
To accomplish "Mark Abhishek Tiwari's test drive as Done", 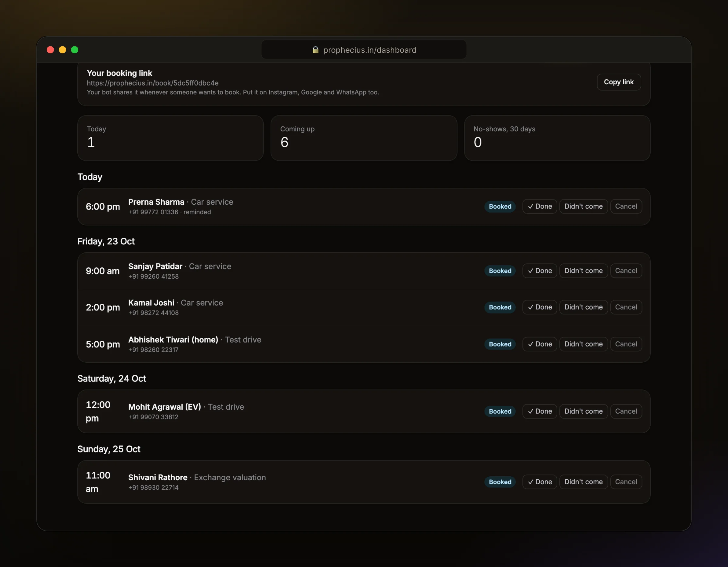I will pos(540,344).
